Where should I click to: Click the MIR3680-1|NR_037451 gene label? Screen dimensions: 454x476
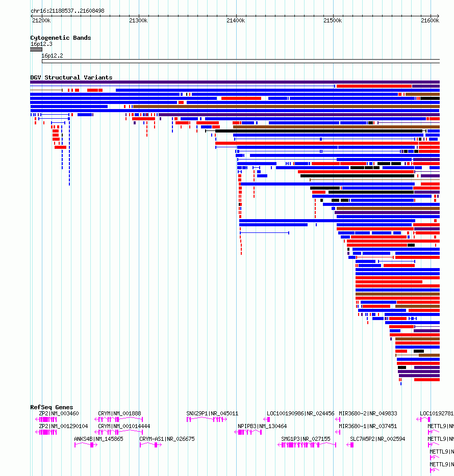pos(368,426)
